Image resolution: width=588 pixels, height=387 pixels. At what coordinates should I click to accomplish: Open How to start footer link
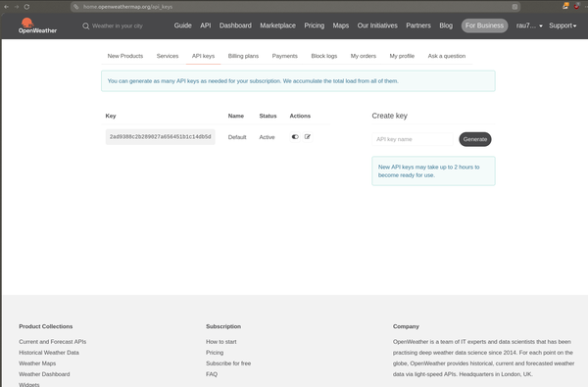[221, 342]
